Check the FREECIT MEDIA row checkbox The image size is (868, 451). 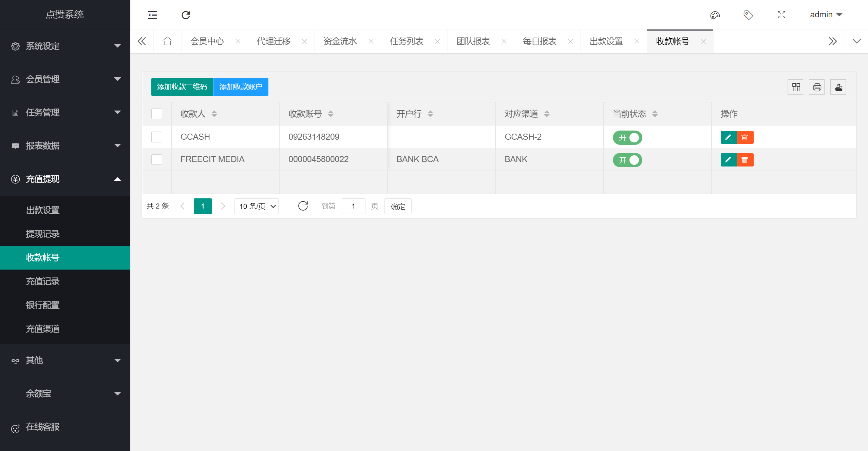click(x=157, y=159)
